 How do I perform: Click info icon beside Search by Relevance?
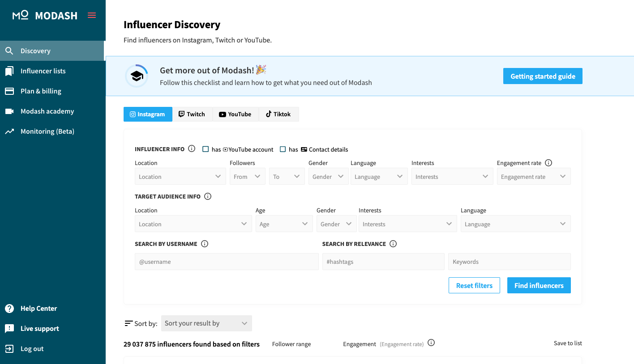pos(393,244)
